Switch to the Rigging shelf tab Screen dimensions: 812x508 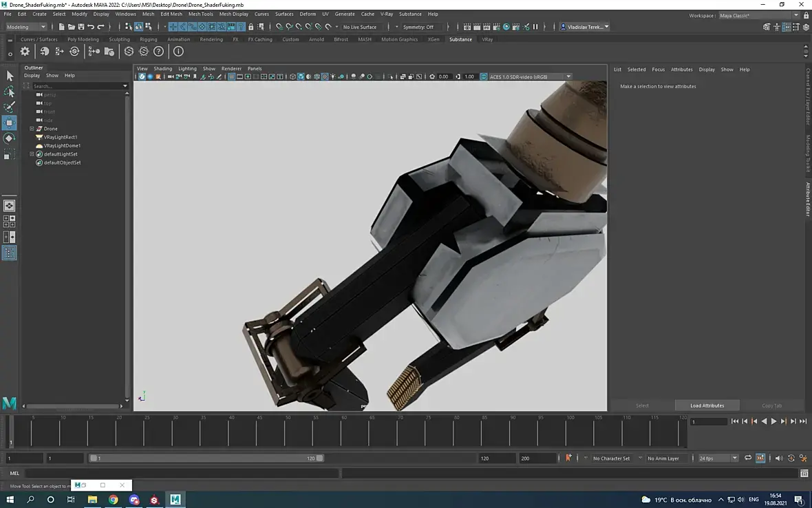[149, 39]
